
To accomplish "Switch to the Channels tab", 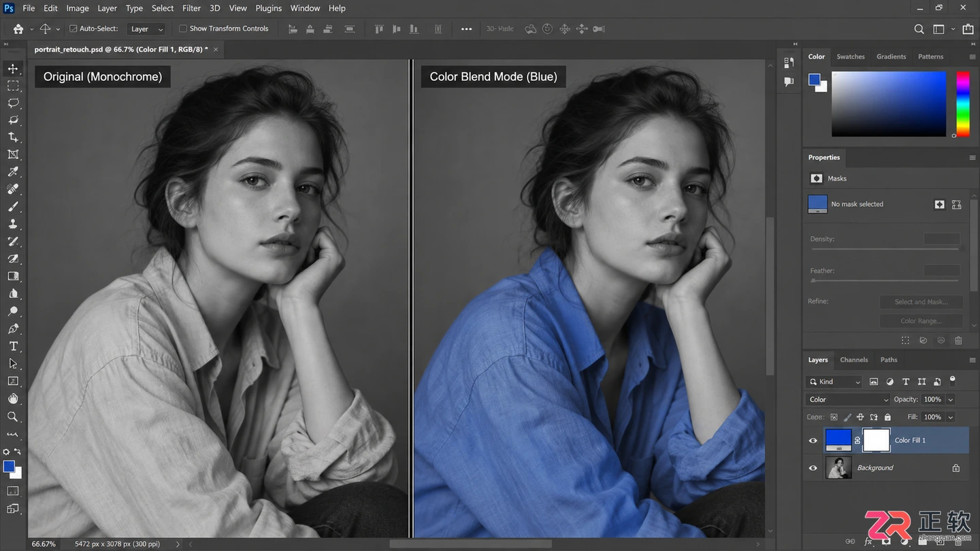I will tap(854, 360).
